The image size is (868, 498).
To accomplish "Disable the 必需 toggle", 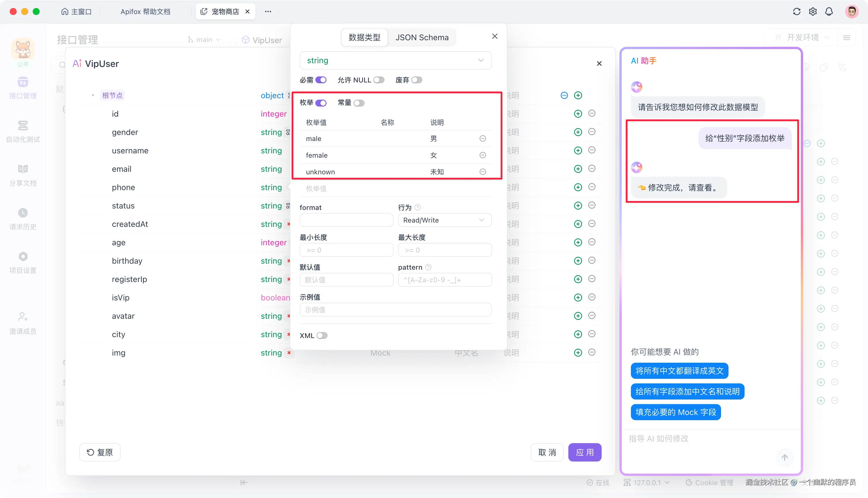I will tap(321, 80).
